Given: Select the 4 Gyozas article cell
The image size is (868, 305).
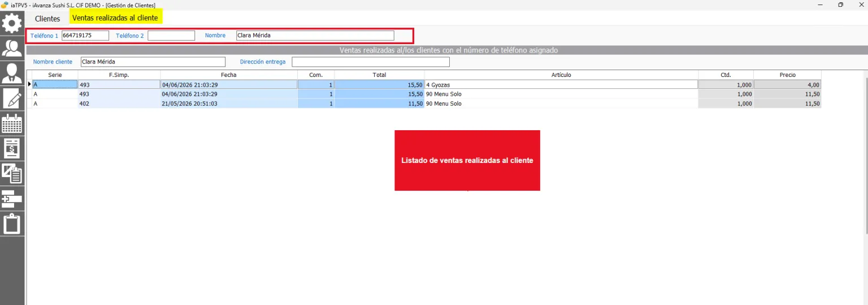Looking at the screenshot, I should [x=561, y=84].
